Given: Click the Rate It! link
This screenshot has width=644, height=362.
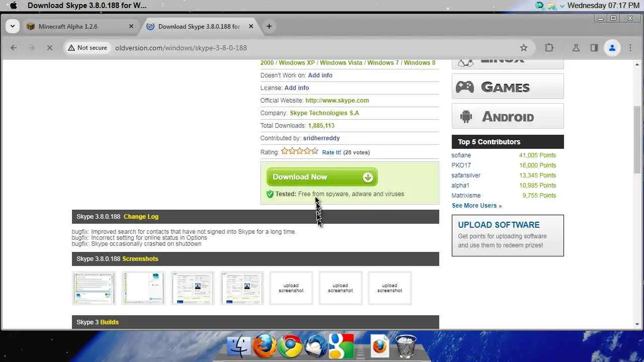Looking at the screenshot, I should tap(332, 152).
